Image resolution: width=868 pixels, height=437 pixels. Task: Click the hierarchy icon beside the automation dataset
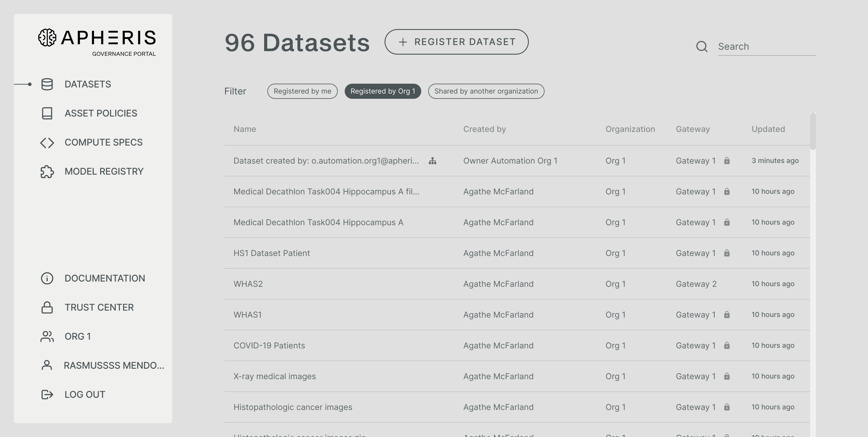coord(432,161)
